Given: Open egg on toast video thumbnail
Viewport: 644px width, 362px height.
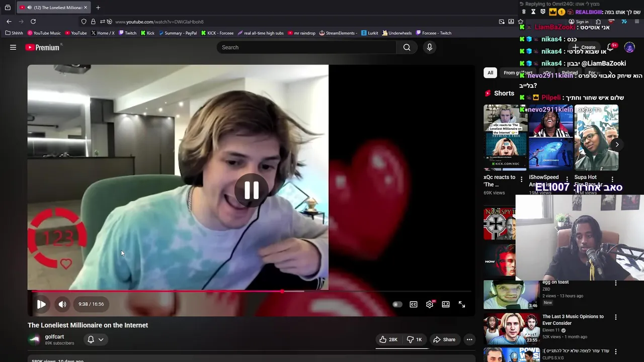Looking at the screenshot, I should (x=511, y=295).
